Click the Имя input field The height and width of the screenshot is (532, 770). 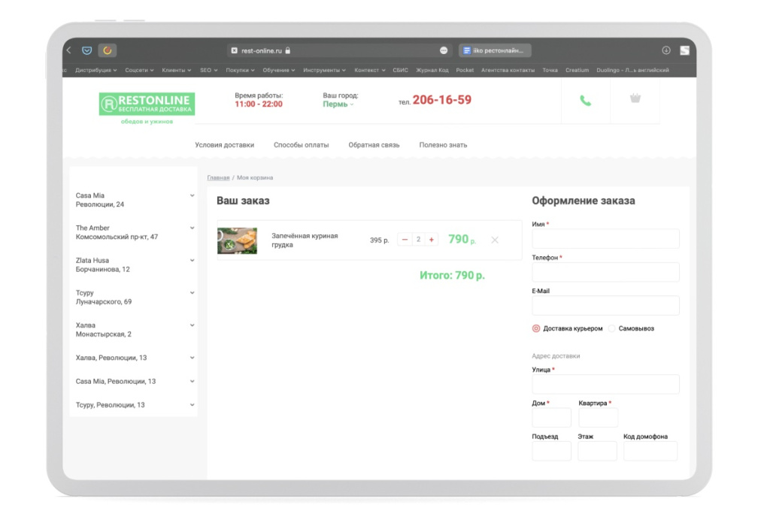[605, 238]
